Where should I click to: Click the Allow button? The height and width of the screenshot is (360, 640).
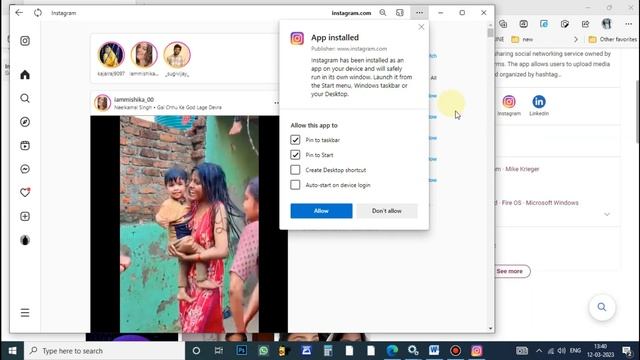point(321,211)
